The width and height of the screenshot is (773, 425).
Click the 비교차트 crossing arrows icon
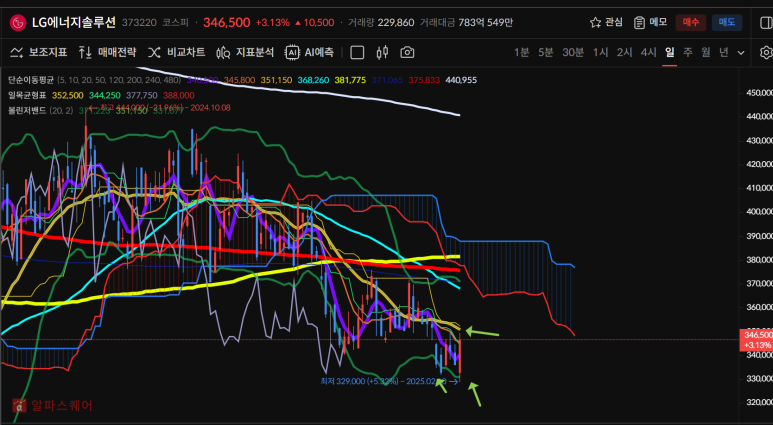click(x=154, y=52)
